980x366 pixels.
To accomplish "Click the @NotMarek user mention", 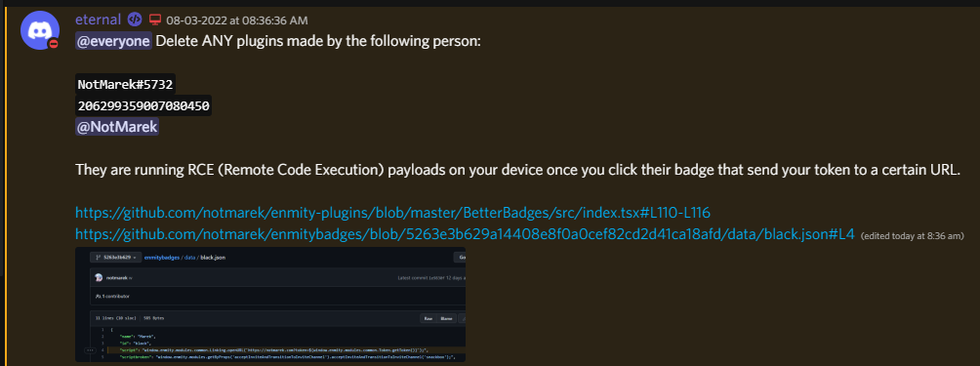I will point(117,127).
